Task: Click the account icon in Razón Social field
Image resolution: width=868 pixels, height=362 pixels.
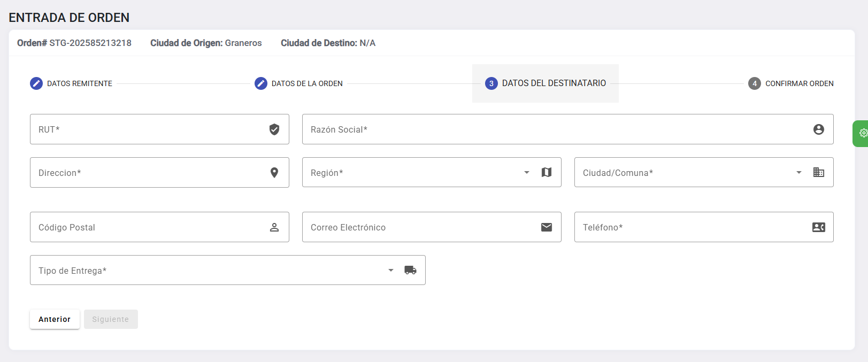Action: (x=818, y=129)
